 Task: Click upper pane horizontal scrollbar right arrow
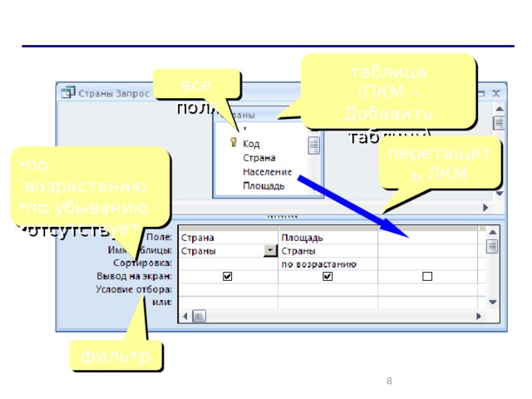pos(485,207)
